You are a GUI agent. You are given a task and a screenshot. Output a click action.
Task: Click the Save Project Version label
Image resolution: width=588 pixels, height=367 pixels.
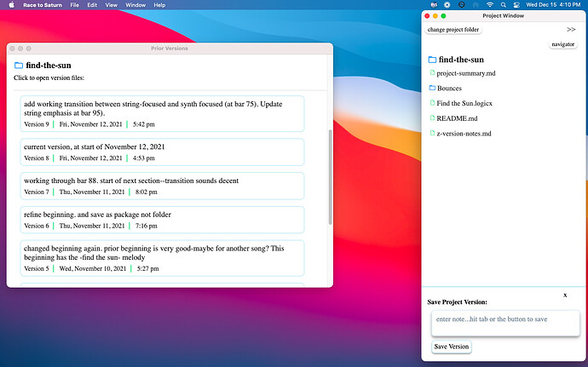(x=457, y=302)
